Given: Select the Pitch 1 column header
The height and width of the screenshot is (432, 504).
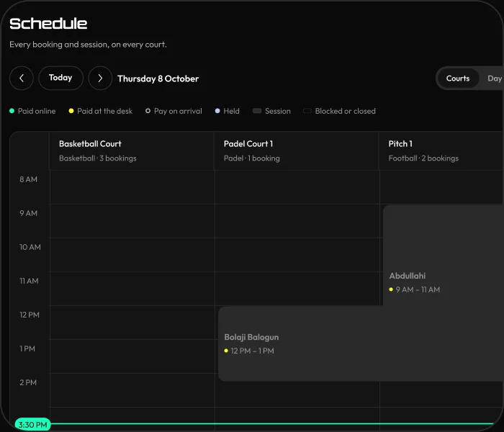Looking at the screenshot, I should point(441,150).
